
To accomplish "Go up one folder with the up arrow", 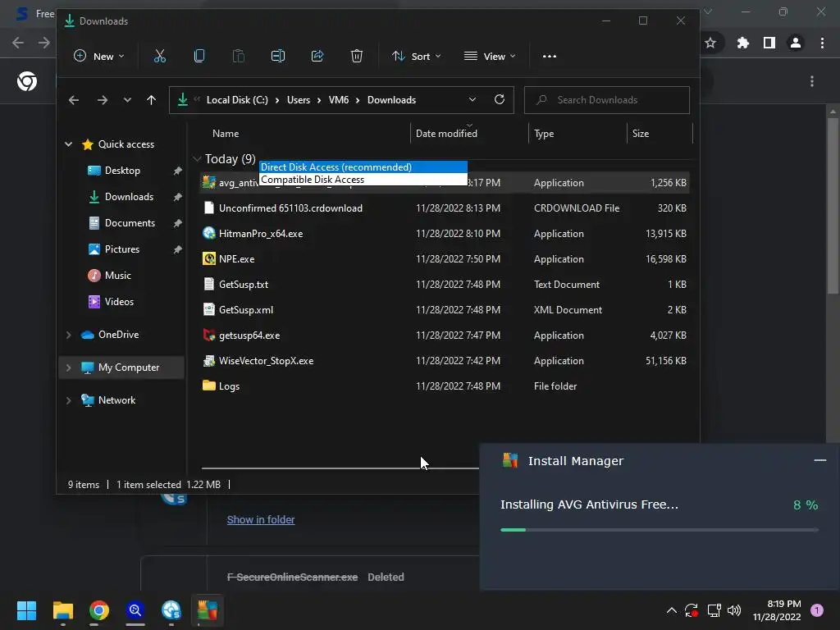I will (151, 100).
